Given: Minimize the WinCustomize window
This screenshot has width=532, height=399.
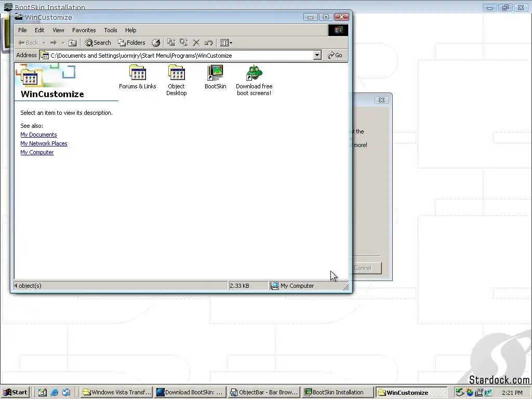Looking at the screenshot, I should pyautogui.click(x=311, y=17).
